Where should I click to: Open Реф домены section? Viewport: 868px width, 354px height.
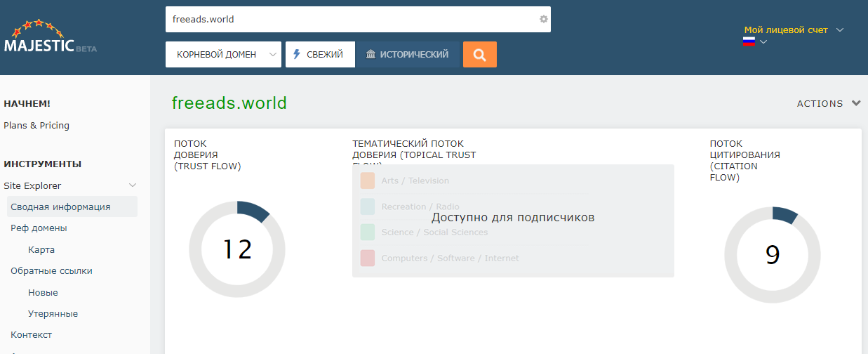39,228
